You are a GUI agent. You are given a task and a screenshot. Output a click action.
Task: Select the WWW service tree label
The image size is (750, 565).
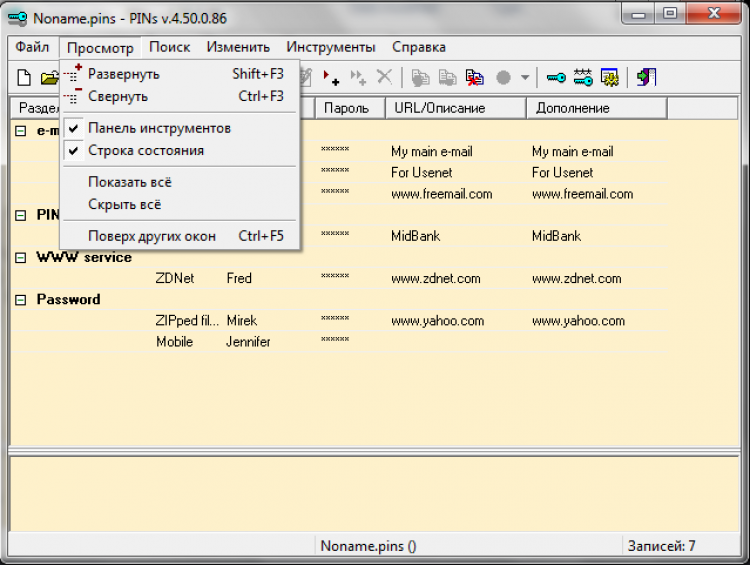click(84, 257)
